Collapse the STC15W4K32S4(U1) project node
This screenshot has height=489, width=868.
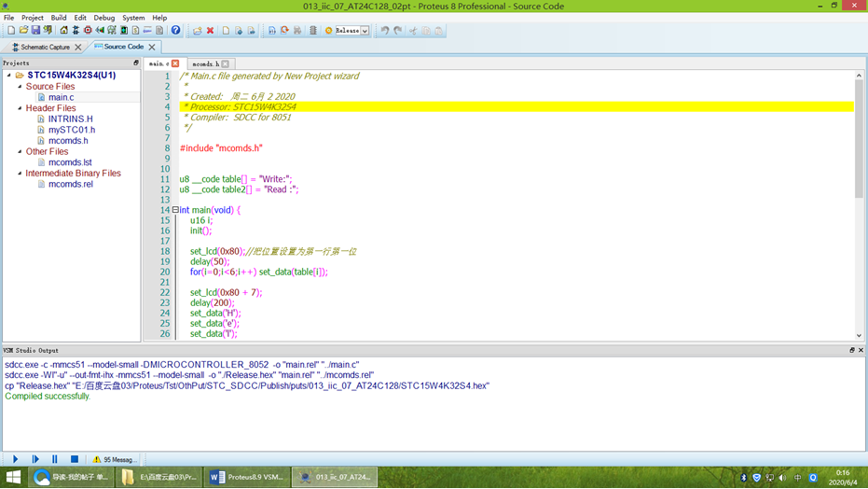tap(9, 75)
